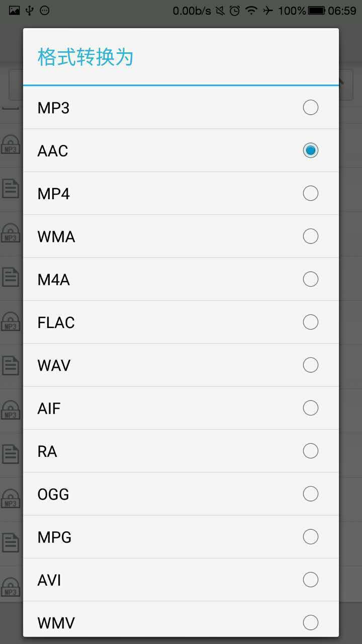Choose the AAC format radio button

(x=310, y=150)
